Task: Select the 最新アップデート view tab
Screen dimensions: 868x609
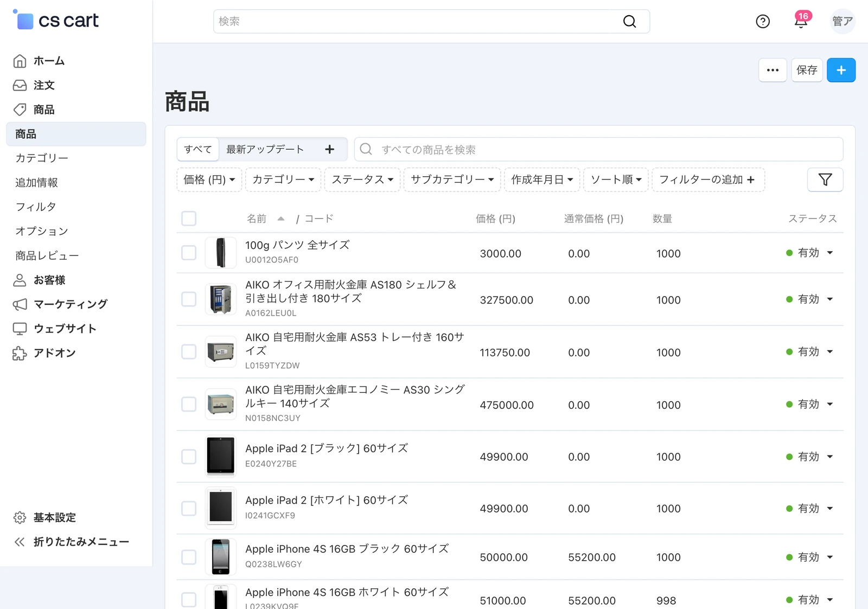Action: (265, 149)
